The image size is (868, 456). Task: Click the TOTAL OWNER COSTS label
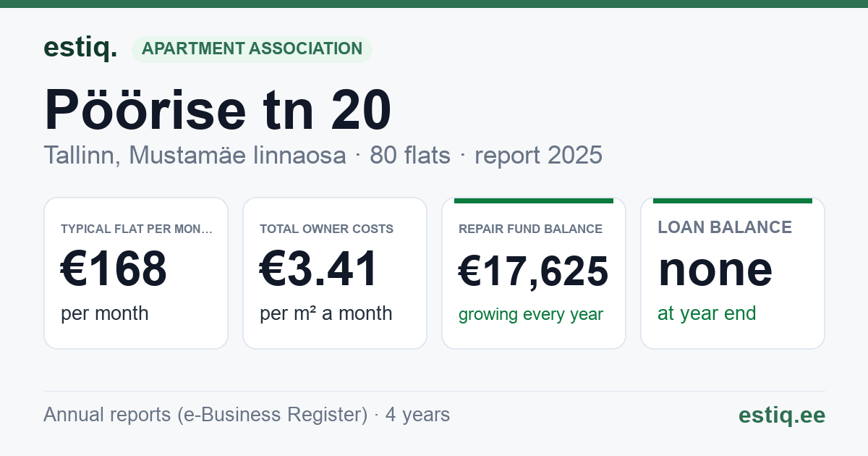click(326, 229)
